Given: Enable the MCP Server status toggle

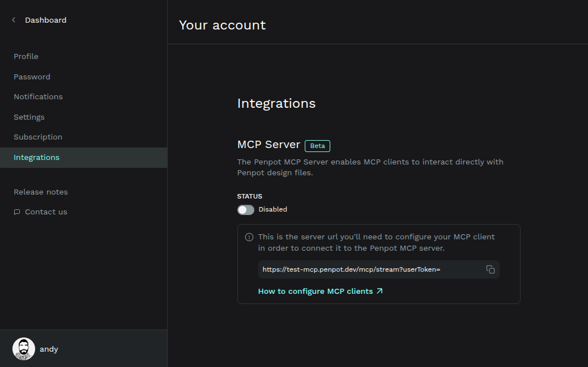Looking at the screenshot, I should pos(245,209).
